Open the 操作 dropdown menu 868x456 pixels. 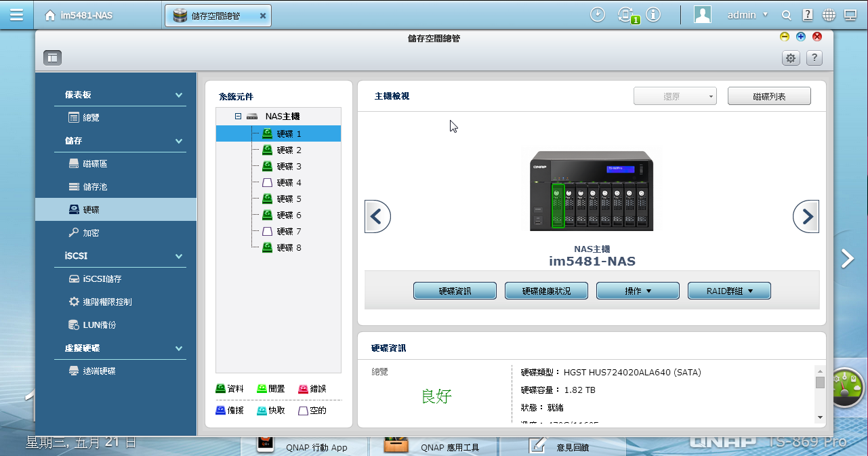[x=638, y=291]
